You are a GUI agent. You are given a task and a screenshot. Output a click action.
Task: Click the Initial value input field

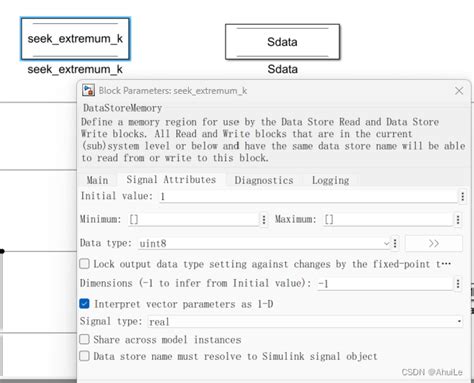(x=308, y=196)
